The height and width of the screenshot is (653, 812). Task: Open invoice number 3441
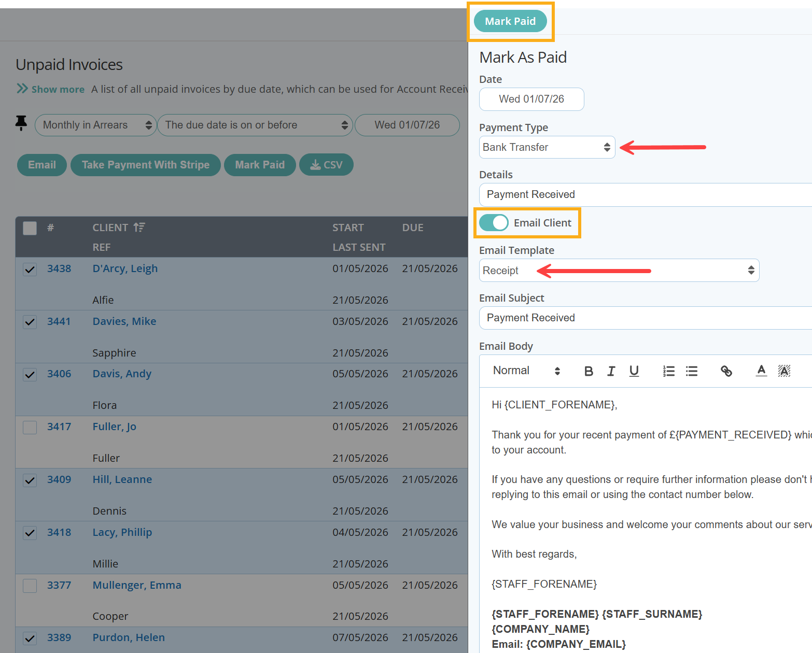[x=59, y=321]
